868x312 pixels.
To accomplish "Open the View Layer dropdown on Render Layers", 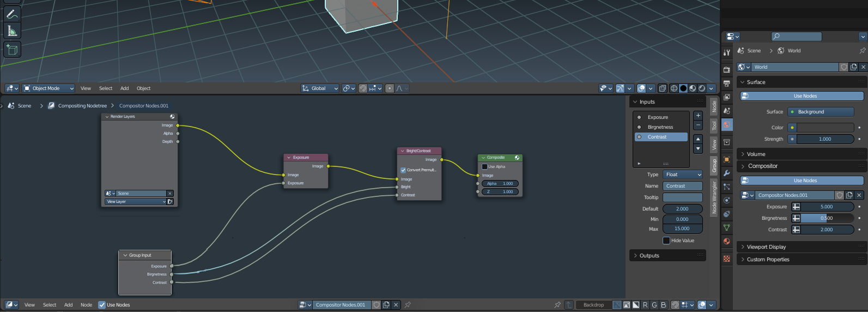I will coord(135,202).
